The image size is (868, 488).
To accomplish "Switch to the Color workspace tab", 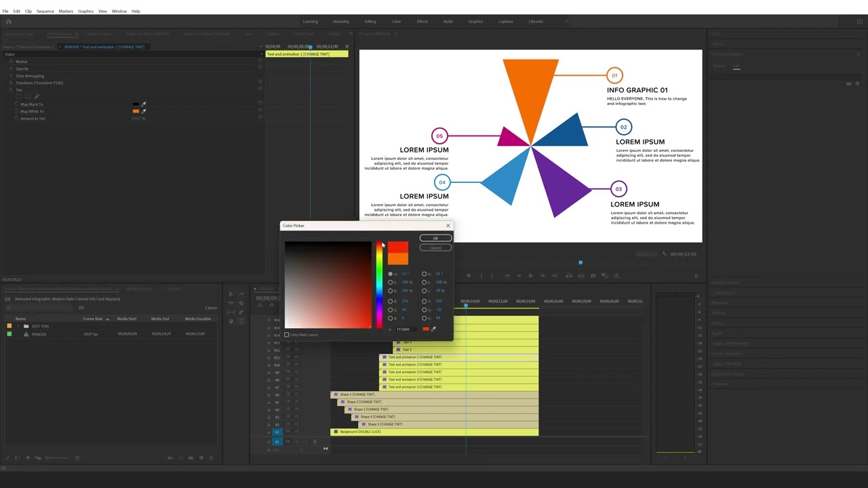I will pos(397,22).
